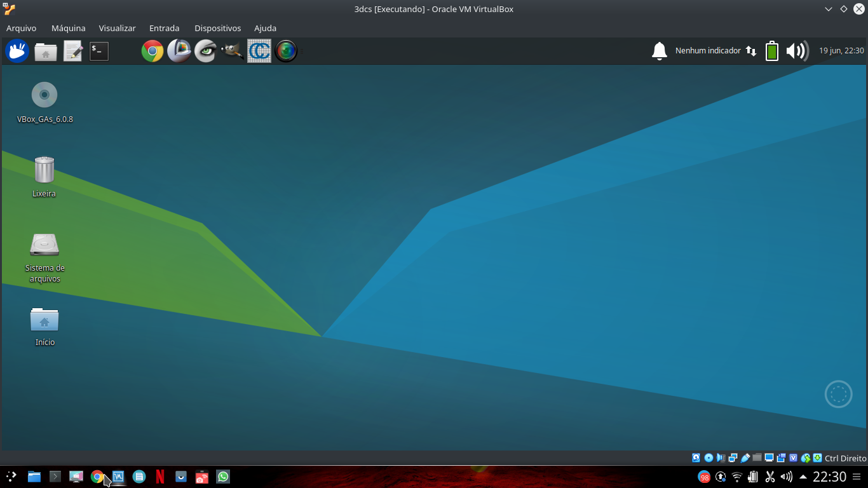
Task: Open WhatsApp from the host taskbar
Action: point(223,477)
